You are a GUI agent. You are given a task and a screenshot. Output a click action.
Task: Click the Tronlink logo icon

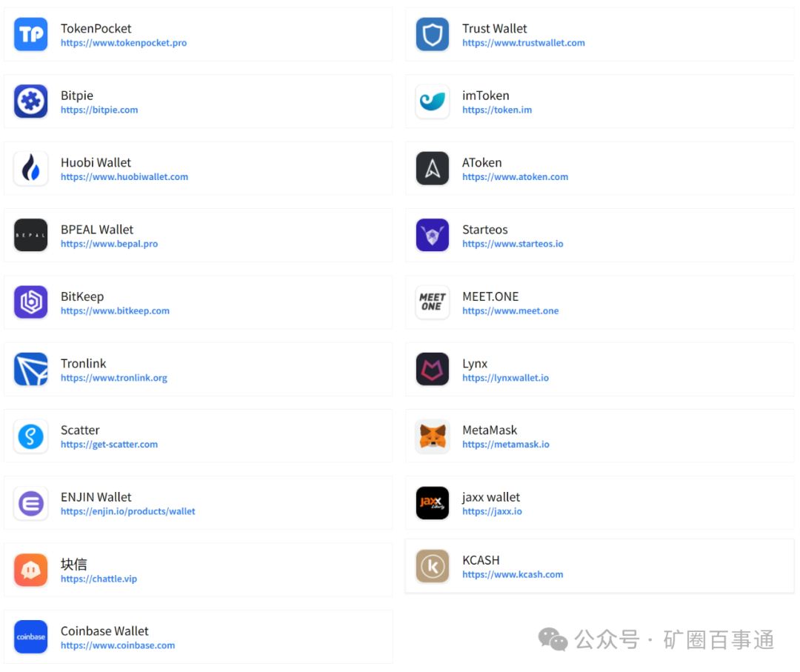(30, 370)
